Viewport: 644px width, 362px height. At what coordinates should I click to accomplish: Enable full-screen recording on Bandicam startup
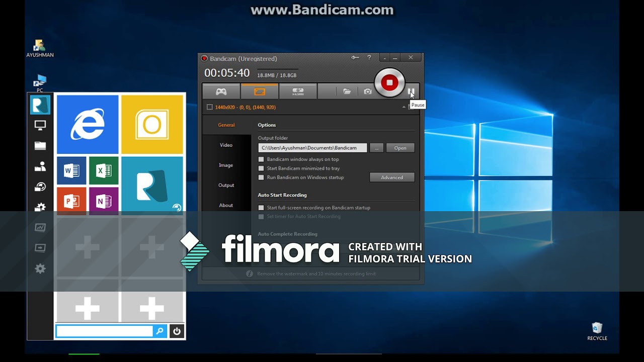coord(261,208)
